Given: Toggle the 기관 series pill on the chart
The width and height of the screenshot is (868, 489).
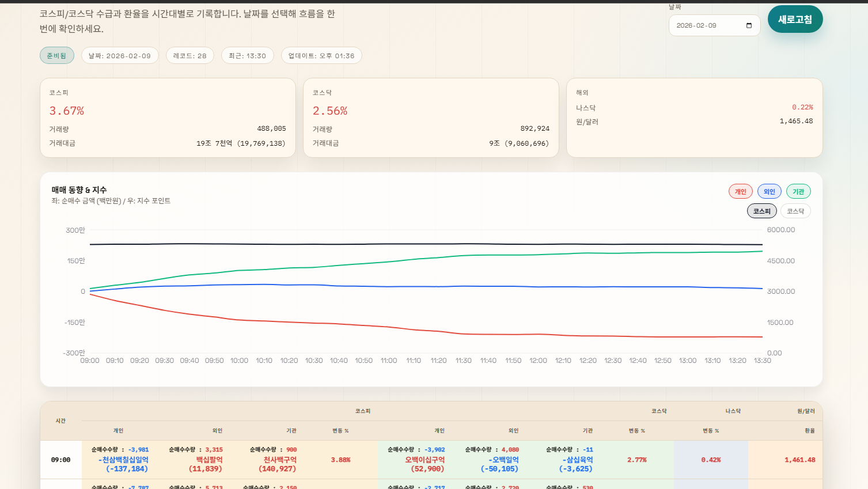Looking at the screenshot, I should click(798, 192).
